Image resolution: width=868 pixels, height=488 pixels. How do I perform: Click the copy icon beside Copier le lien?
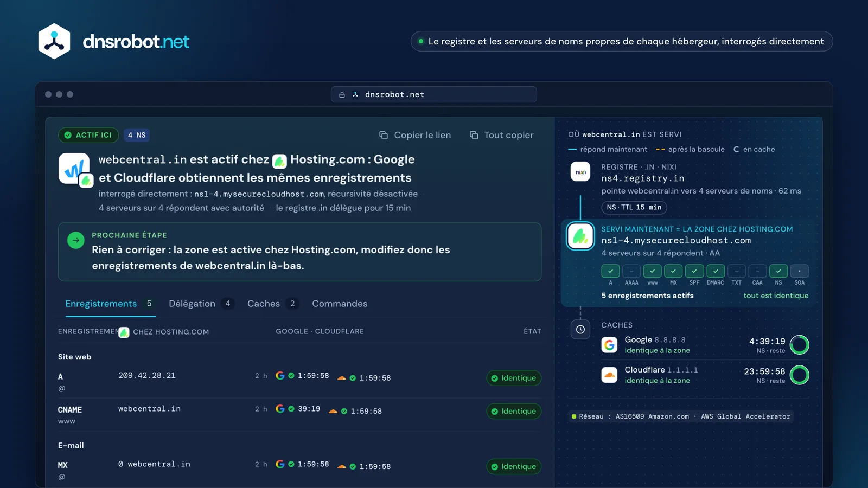384,135
